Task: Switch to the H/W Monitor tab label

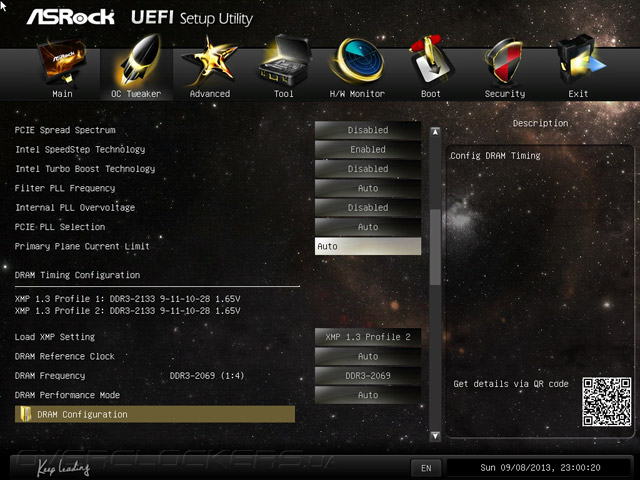Action: point(357,94)
